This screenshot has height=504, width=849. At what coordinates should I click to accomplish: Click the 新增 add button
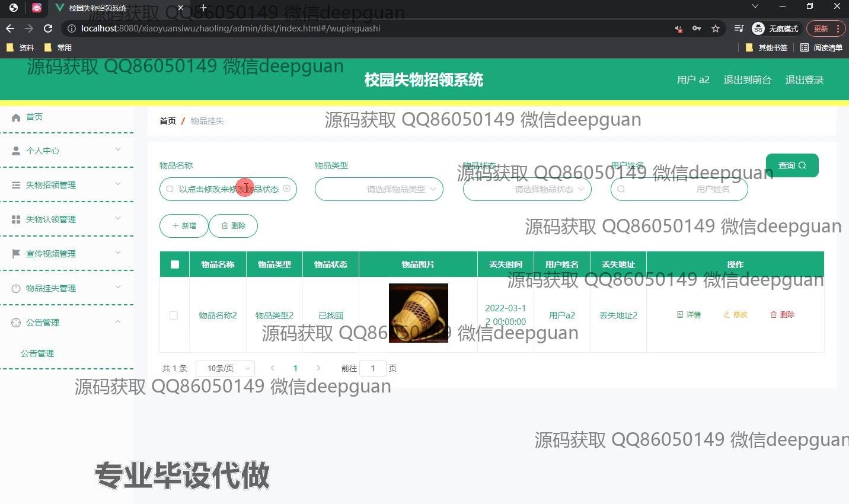[184, 225]
